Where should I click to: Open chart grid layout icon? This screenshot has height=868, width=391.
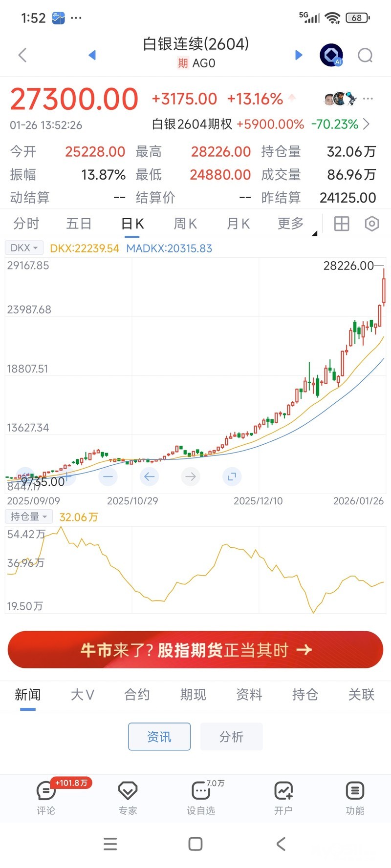341,224
